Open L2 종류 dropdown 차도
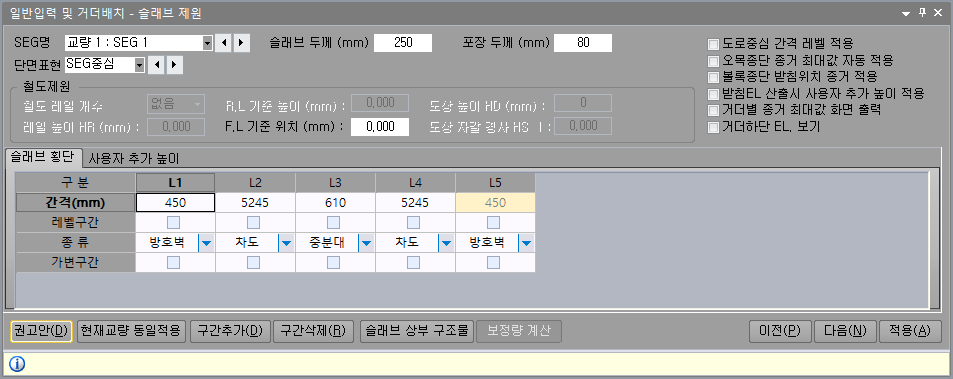The width and height of the screenshot is (953, 379). (x=287, y=243)
